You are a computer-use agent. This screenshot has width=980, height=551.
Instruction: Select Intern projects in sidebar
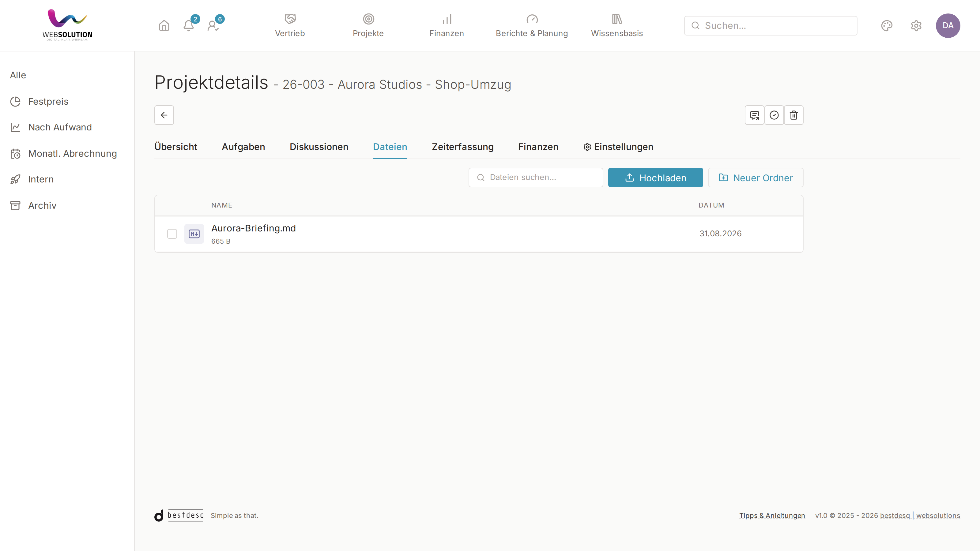point(32,179)
